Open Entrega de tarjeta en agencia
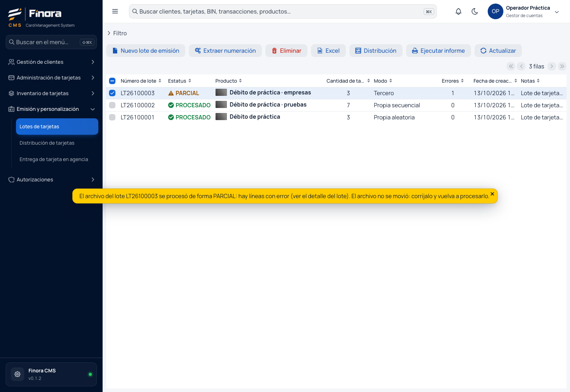Screen dimensions: 570x392 tap(57, 159)
